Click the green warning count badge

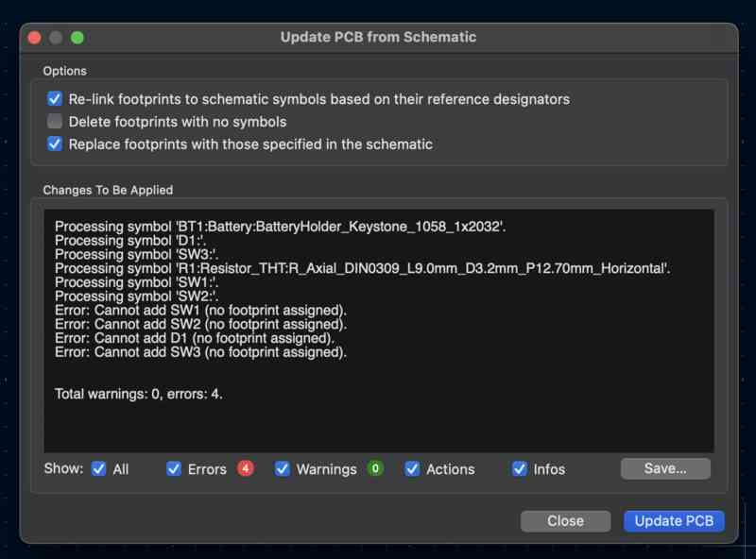[x=375, y=468]
